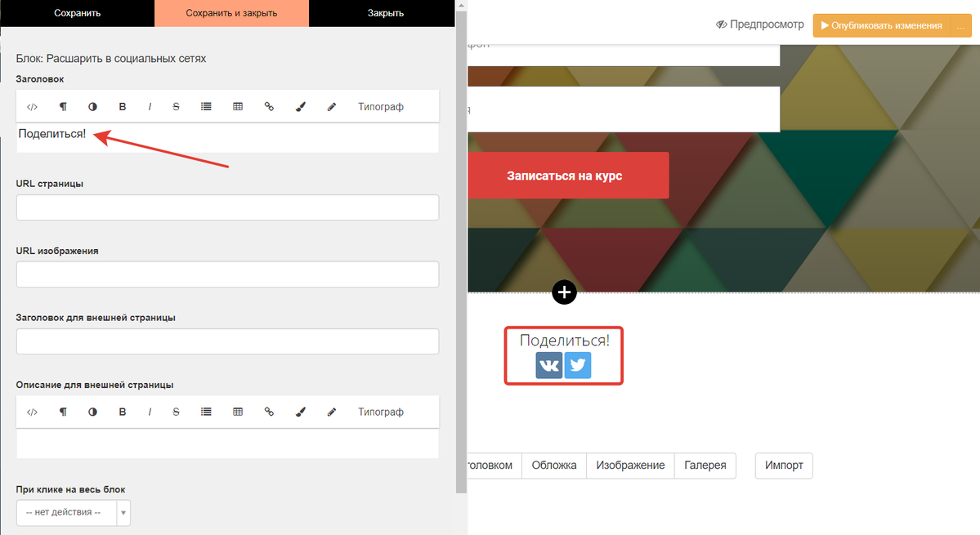Click the 'Поделиться!' heading in page preview
Viewport: 980px width, 535px height.
(x=564, y=341)
